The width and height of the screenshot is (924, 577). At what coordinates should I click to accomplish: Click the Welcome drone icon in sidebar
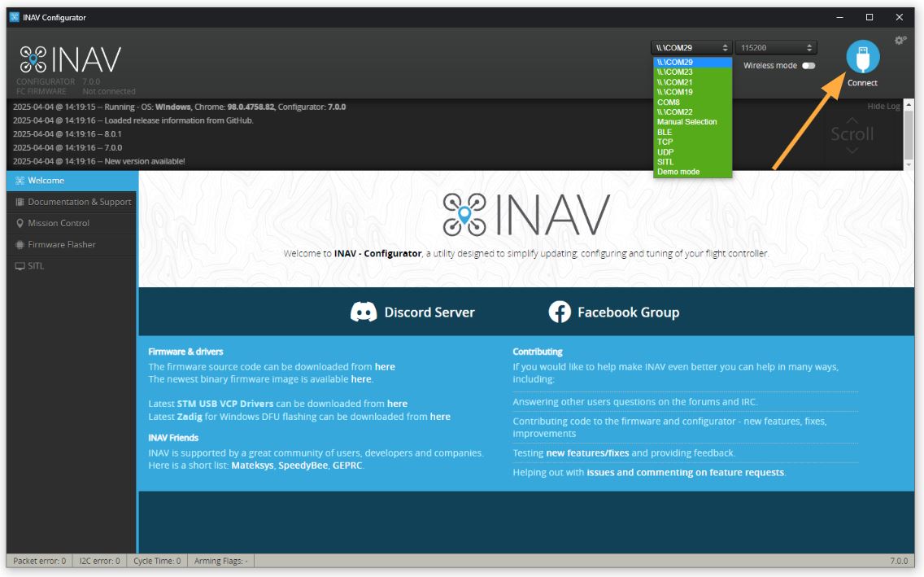pos(20,181)
